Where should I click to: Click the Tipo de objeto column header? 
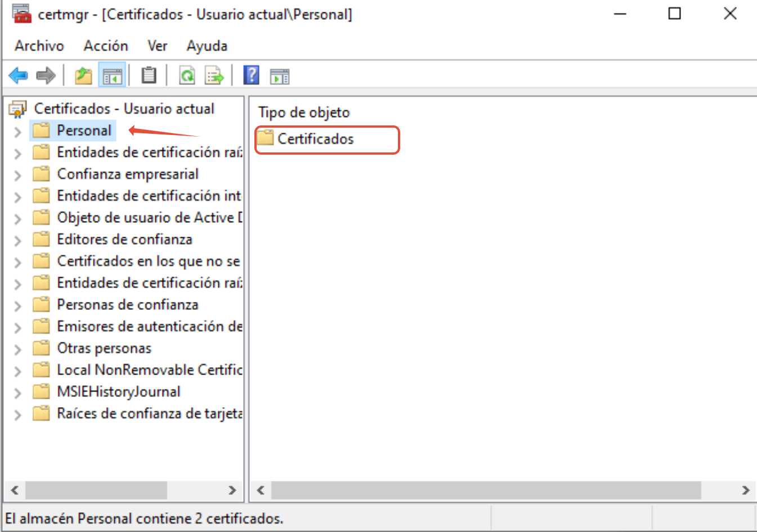coord(304,112)
